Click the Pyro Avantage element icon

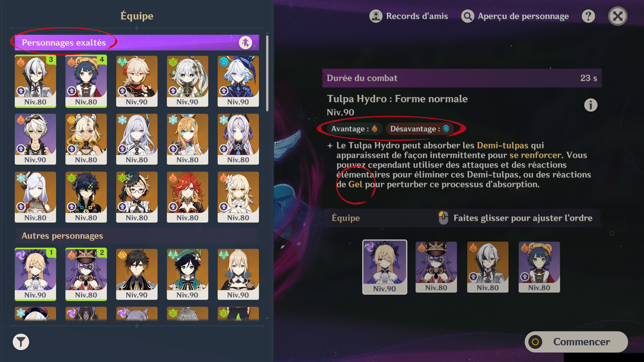(x=375, y=129)
